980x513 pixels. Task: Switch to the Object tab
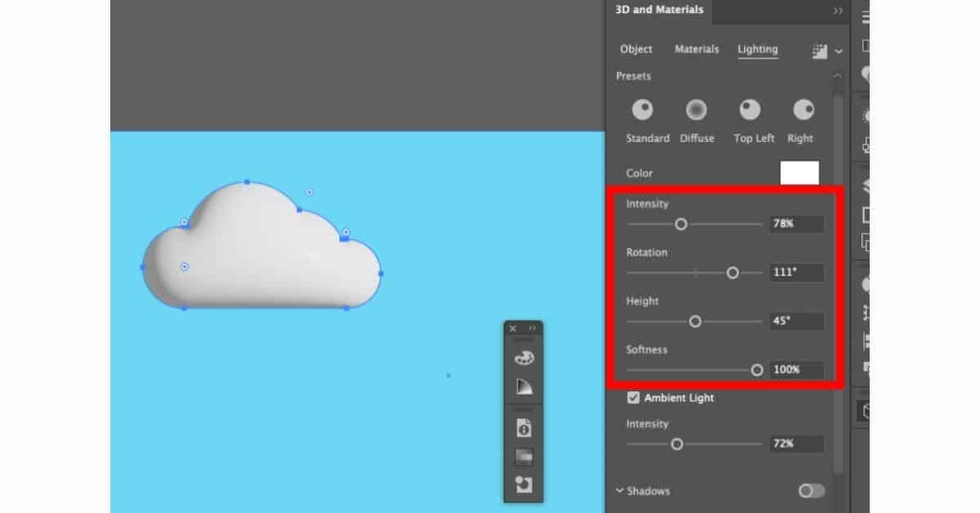tap(635, 49)
